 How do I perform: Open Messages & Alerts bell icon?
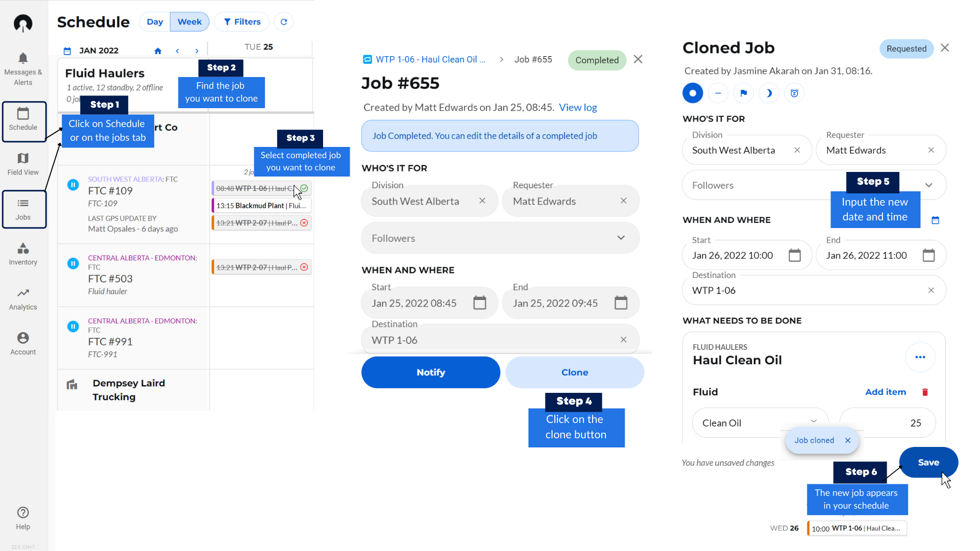(23, 58)
